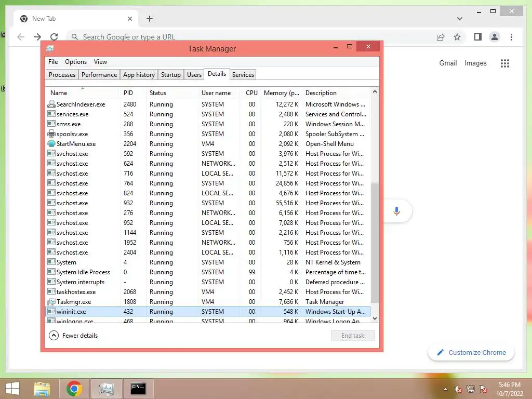Click Chrome icon in the taskbar
This screenshot has width=532, height=399.
coord(74,389)
